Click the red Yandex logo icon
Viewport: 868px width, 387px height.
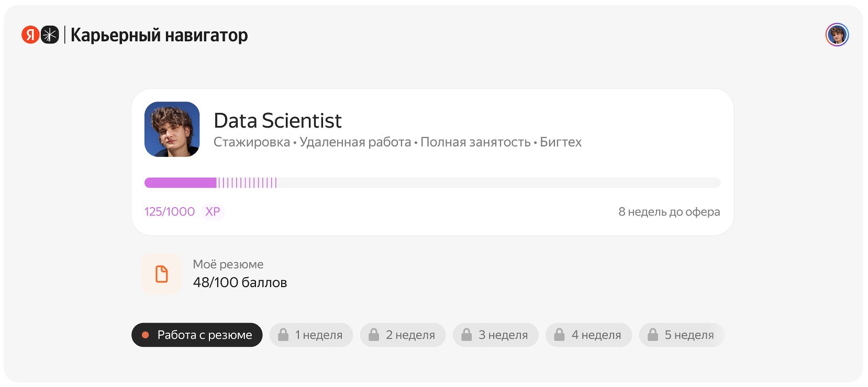click(x=30, y=35)
